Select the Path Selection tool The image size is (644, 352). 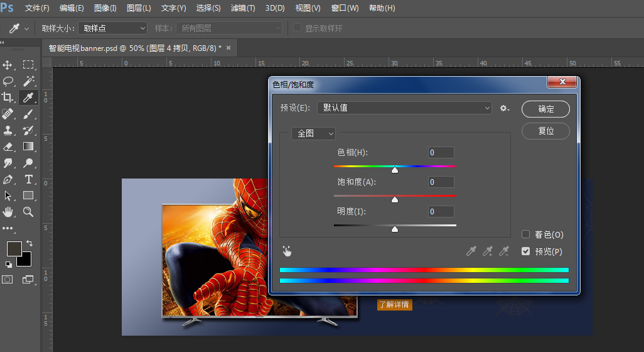[x=8, y=195]
